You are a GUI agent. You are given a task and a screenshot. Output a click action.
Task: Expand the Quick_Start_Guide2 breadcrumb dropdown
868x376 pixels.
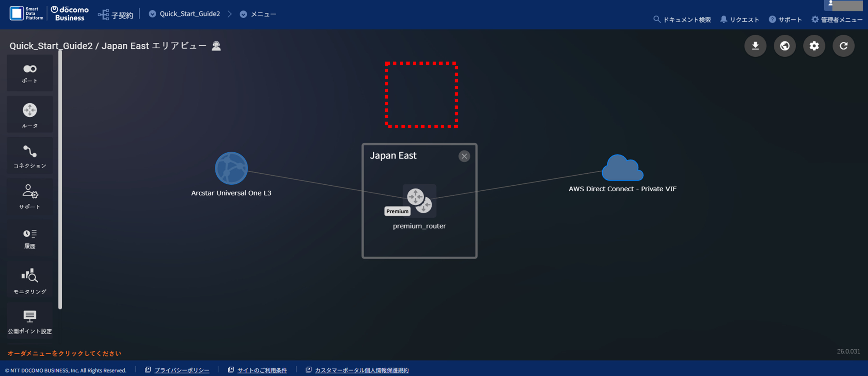coord(152,14)
